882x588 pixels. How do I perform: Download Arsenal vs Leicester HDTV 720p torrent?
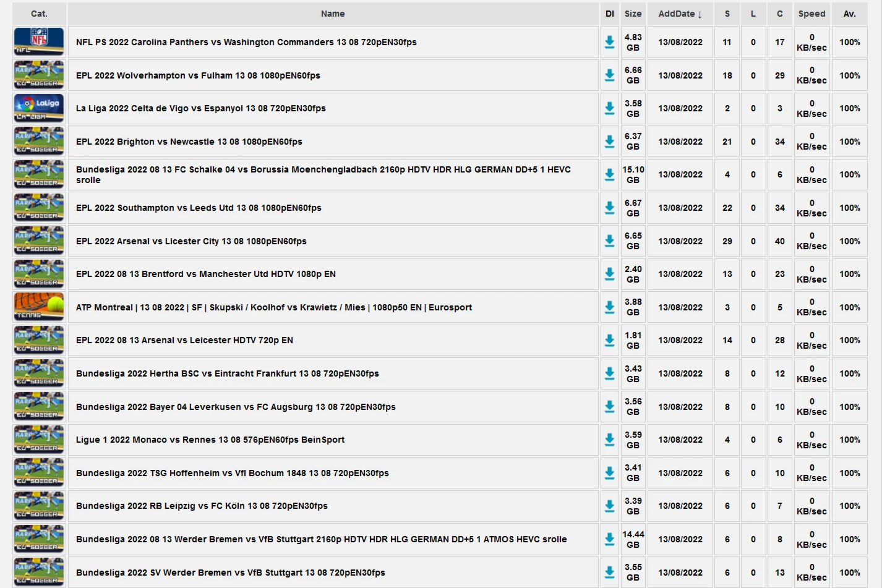(609, 340)
